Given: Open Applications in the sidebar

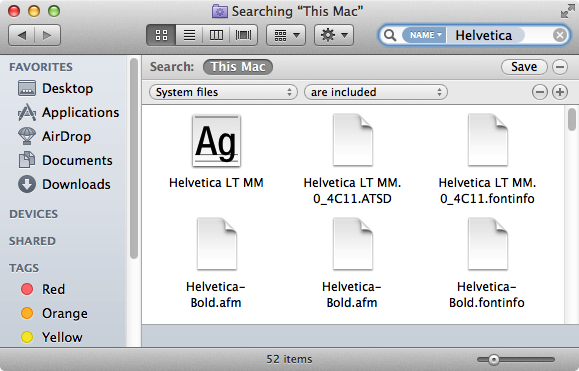Looking at the screenshot, I should pyautogui.click(x=68, y=112).
